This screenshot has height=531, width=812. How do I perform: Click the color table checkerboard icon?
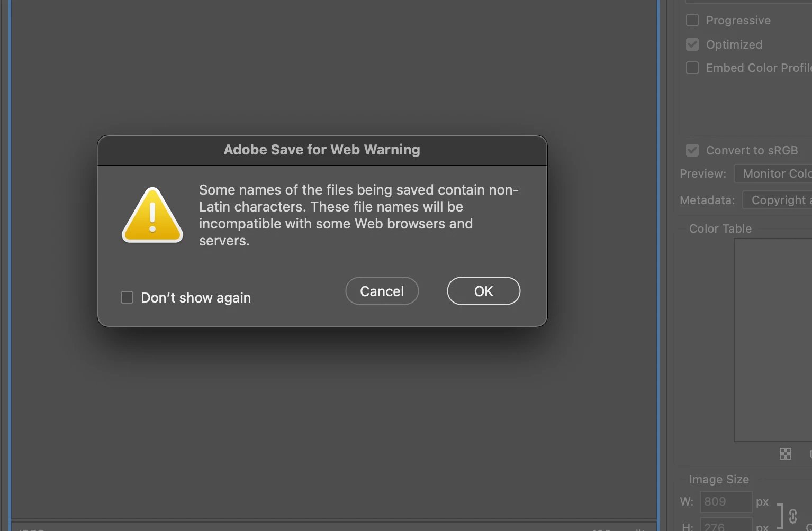pyautogui.click(x=786, y=454)
